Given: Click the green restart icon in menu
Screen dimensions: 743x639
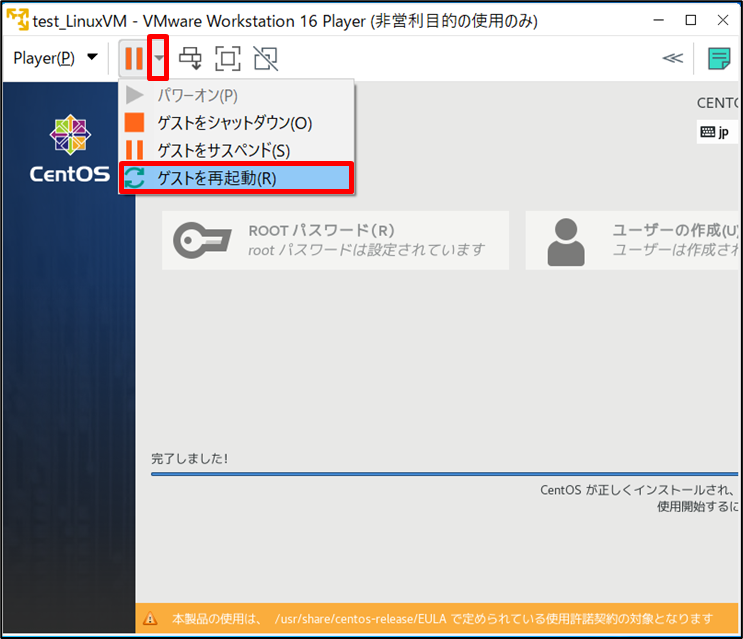Looking at the screenshot, I should [135, 178].
